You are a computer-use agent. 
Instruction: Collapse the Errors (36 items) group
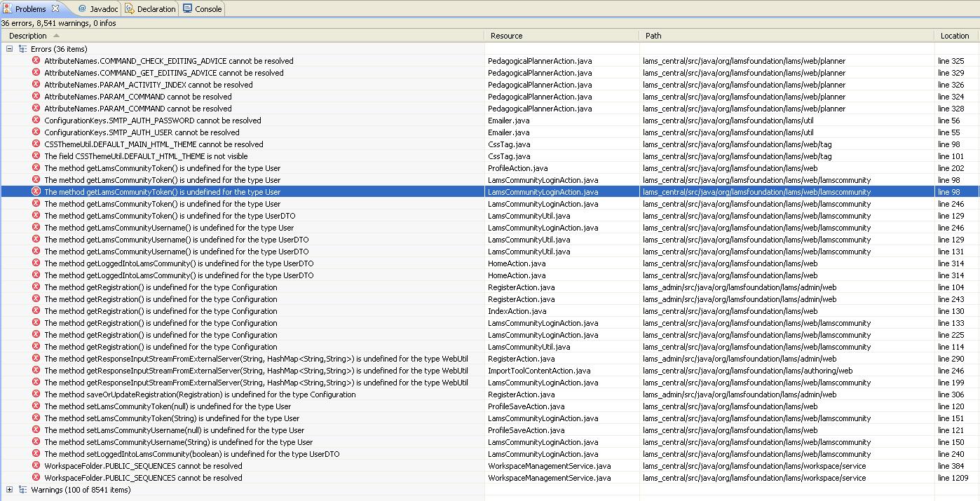click(x=10, y=49)
